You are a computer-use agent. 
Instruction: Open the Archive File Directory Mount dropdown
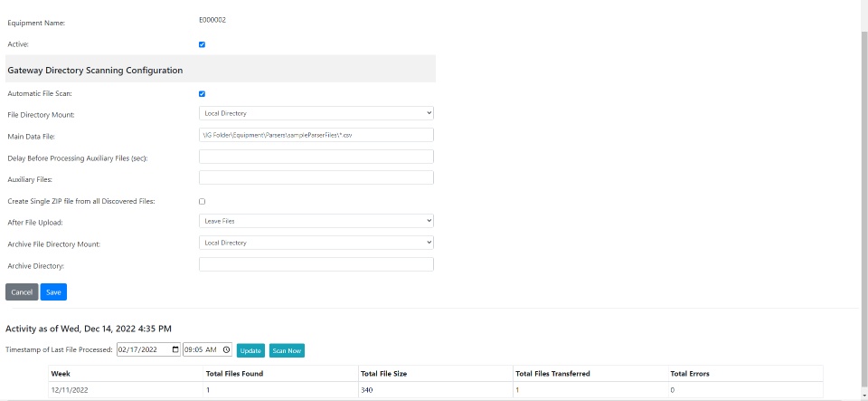pyautogui.click(x=316, y=243)
